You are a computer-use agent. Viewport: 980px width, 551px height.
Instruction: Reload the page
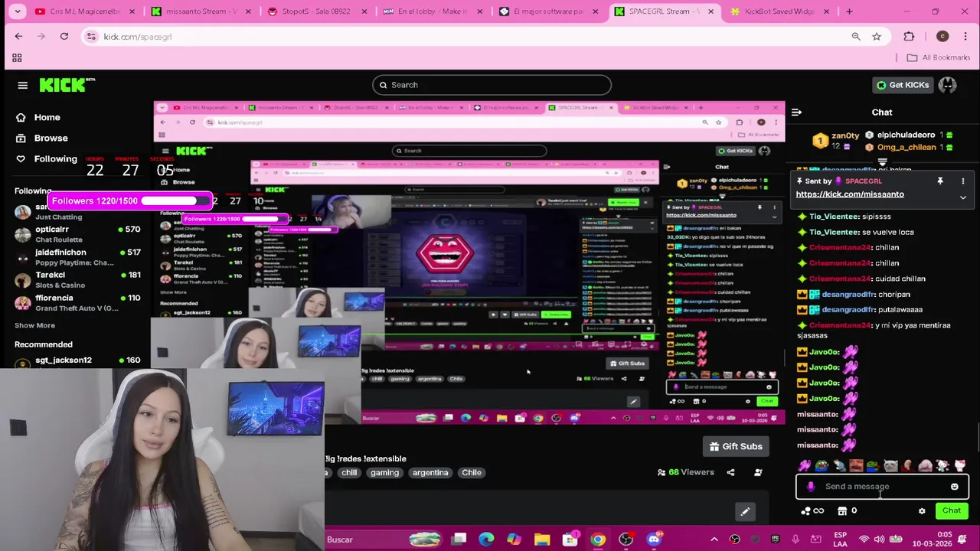tap(64, 37)
